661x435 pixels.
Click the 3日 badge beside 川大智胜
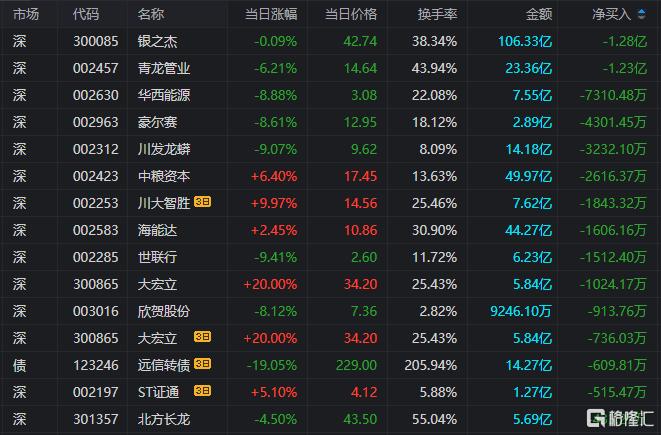[202, 202]
